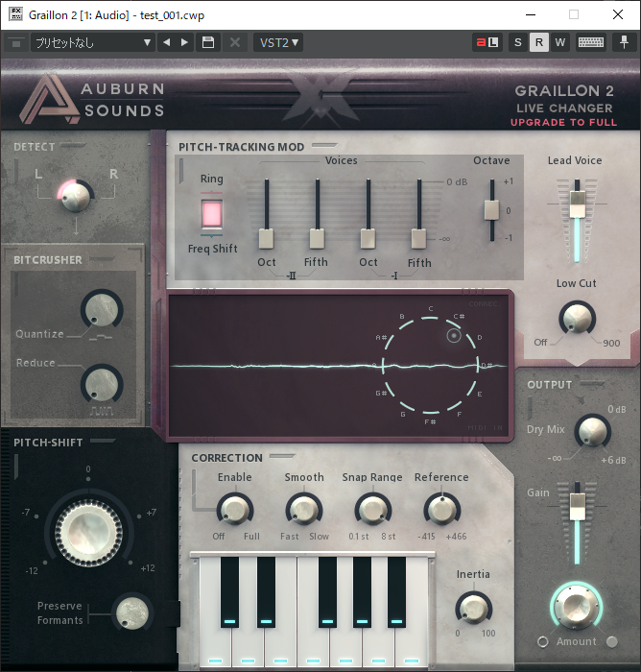The width and height of the screenshot is (641, 672).
Task: Click the large Amount knob
Action: tap(577, 606)
